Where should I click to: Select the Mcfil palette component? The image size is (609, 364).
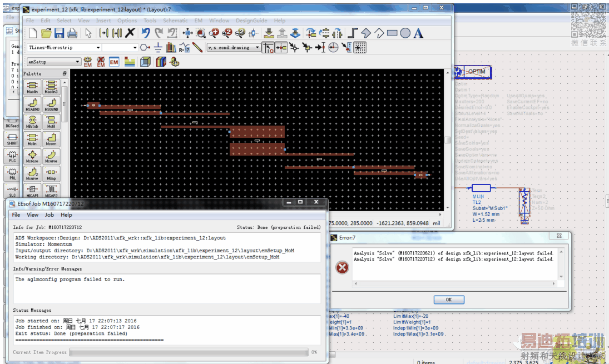(51, 122)
